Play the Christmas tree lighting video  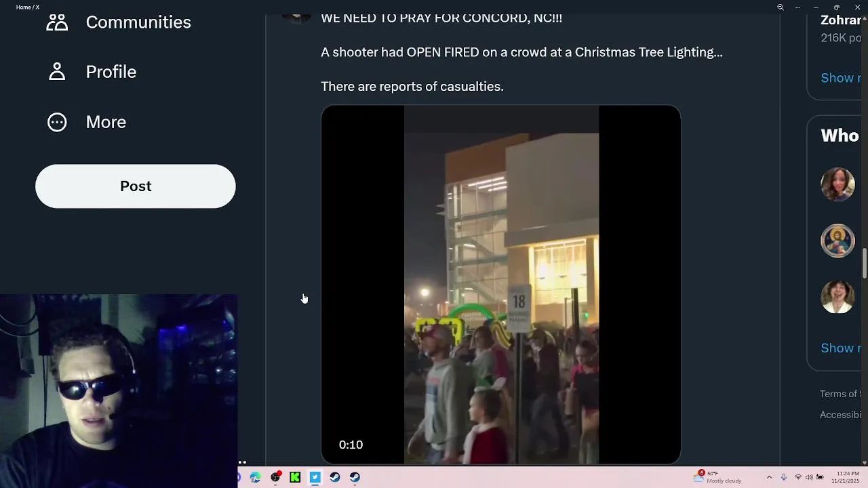pyautogui.click(x=501, y=285)
